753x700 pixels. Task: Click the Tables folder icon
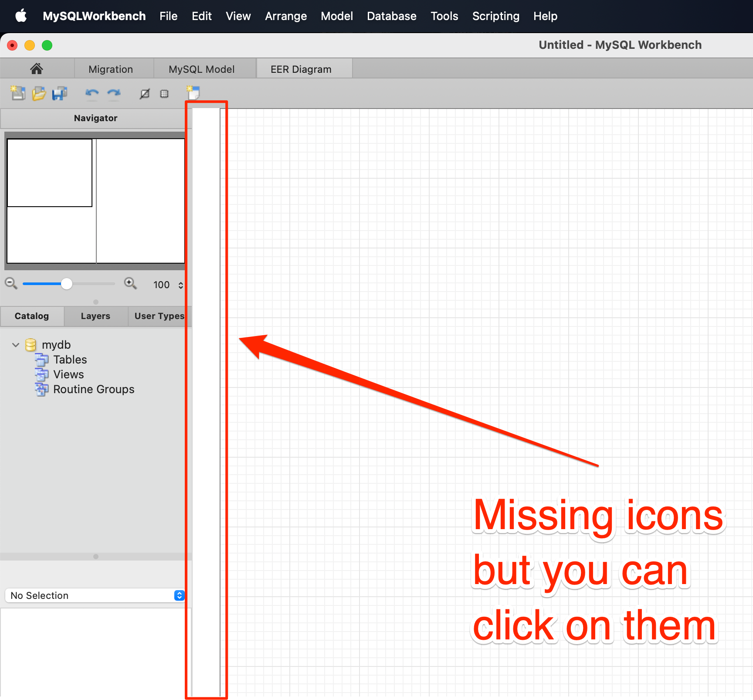click(x=42, y=360)
